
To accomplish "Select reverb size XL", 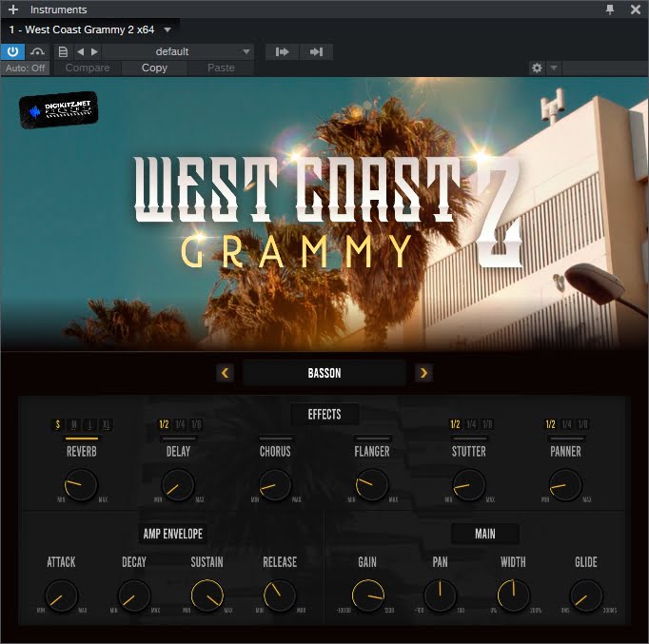I will pos(107,424).
